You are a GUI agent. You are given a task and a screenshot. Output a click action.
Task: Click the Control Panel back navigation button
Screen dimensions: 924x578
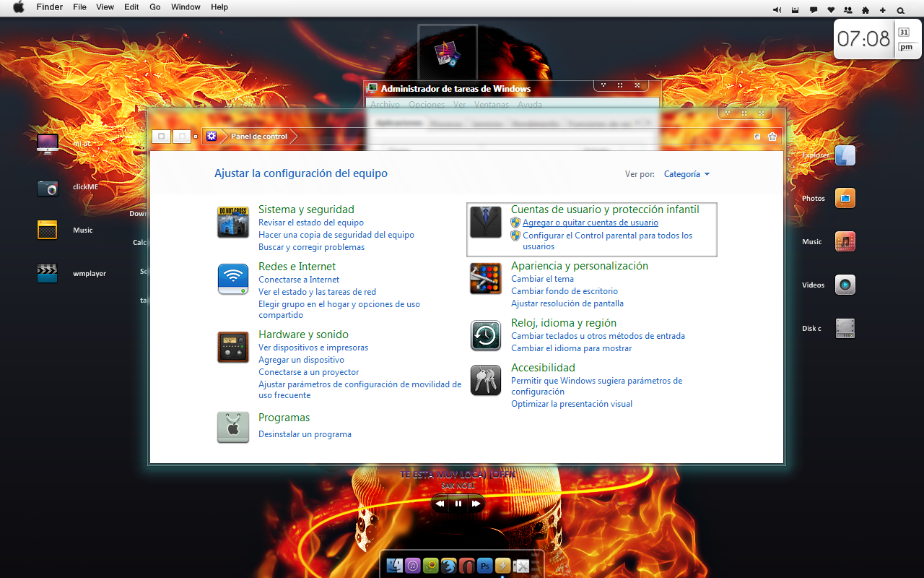[x=161, y=136]
